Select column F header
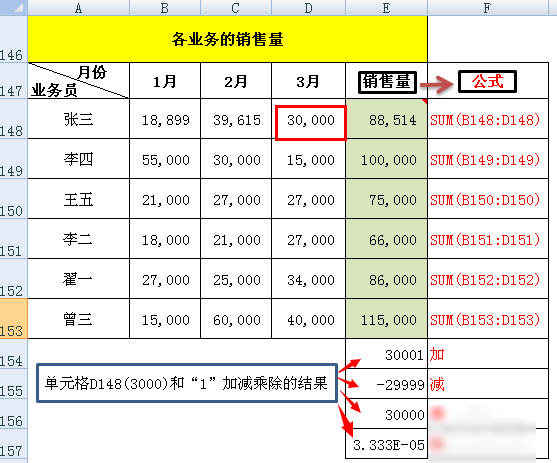 point(488,7)
